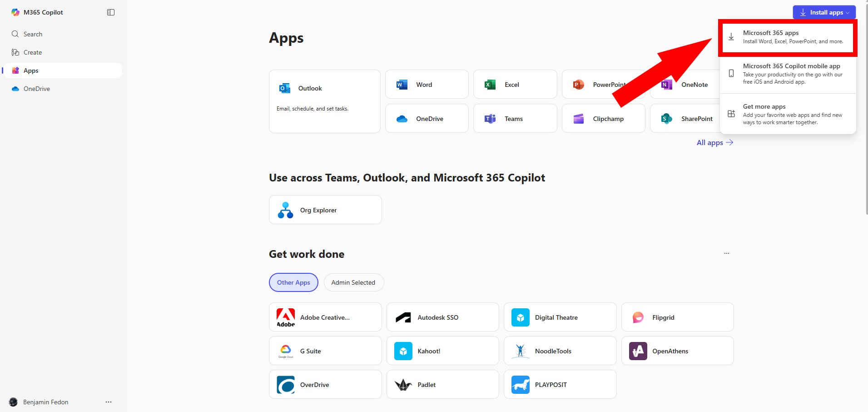Click the OneDrive cloud icon in apps grid

pos(402,119)
